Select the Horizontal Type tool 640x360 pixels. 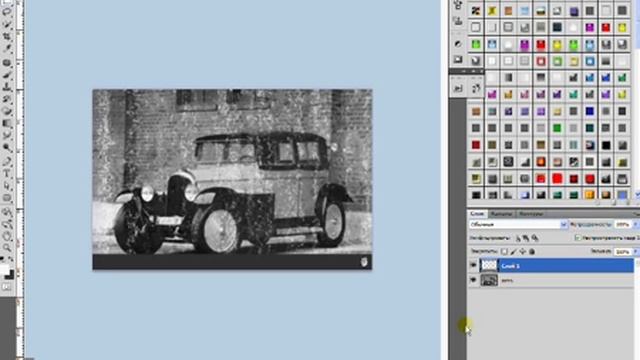click(x=7, y=174)
